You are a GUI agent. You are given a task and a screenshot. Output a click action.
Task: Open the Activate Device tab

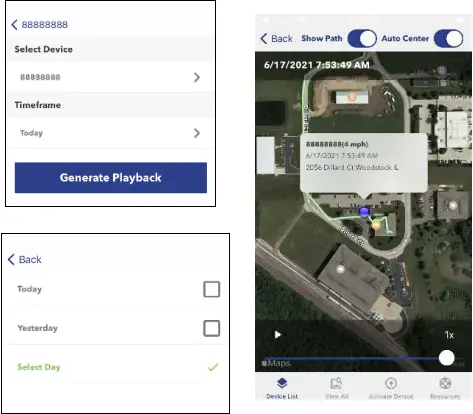click(391, 388)
